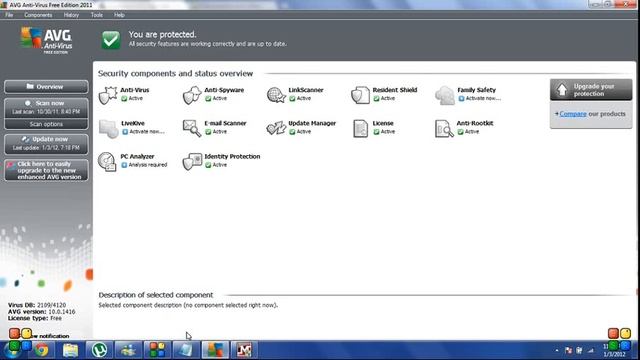The image size is (640, 360).
Task: Click the Identity Protection label
Action: tap(232, 156)
